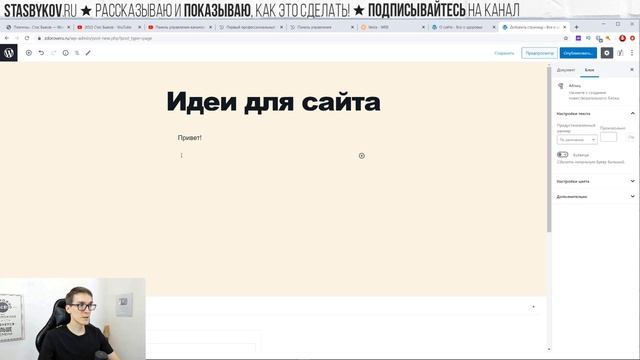Click the page title 'Идеи для сайта'
This screenshot has width=640, height=360.
(273, 102)
